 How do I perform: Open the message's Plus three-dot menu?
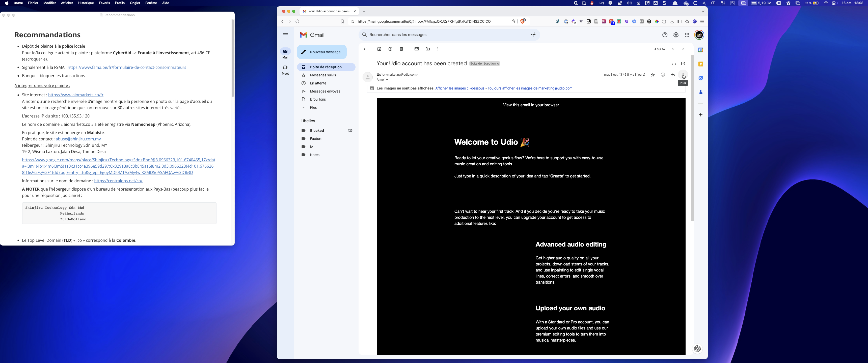[x=683, y=75]
